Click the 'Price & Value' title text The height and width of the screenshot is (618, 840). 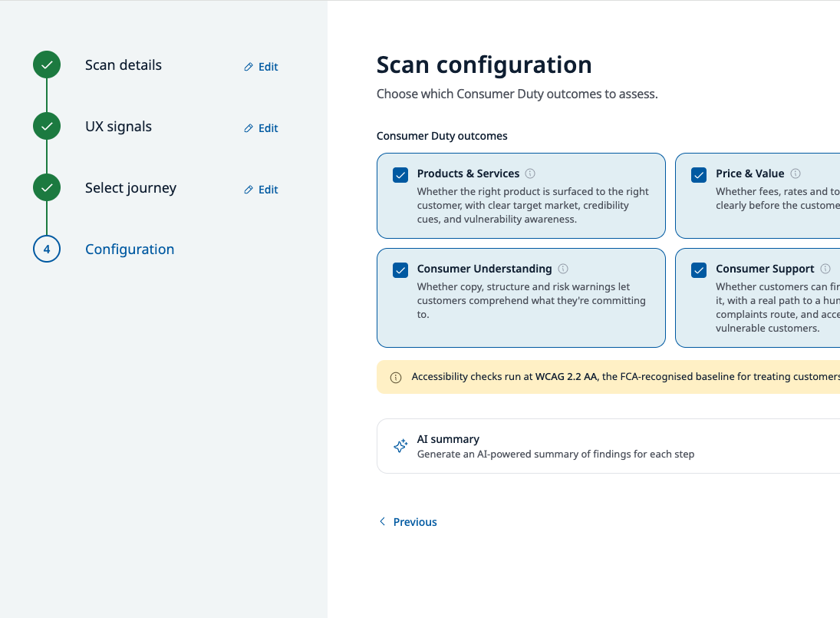[x=750, y=174]
